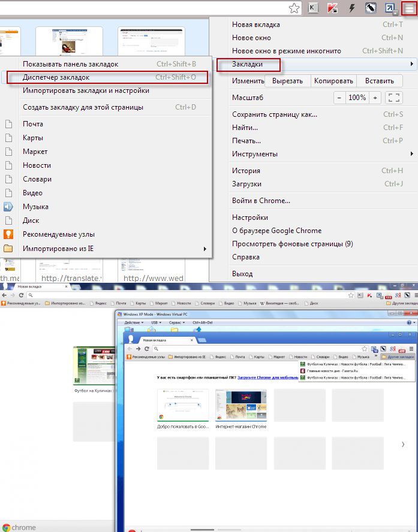Toggle Показывать панель закладок option
This screenshot has width=418, height=532.
click(109, 64)
